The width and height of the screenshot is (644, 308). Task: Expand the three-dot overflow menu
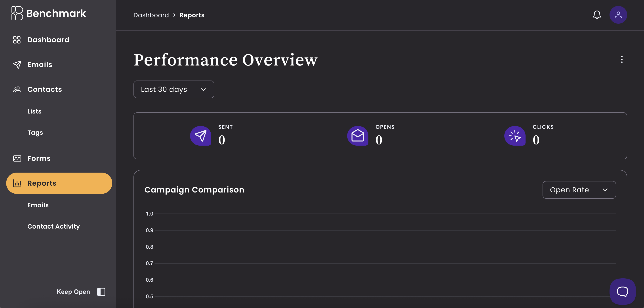[621, 60]
